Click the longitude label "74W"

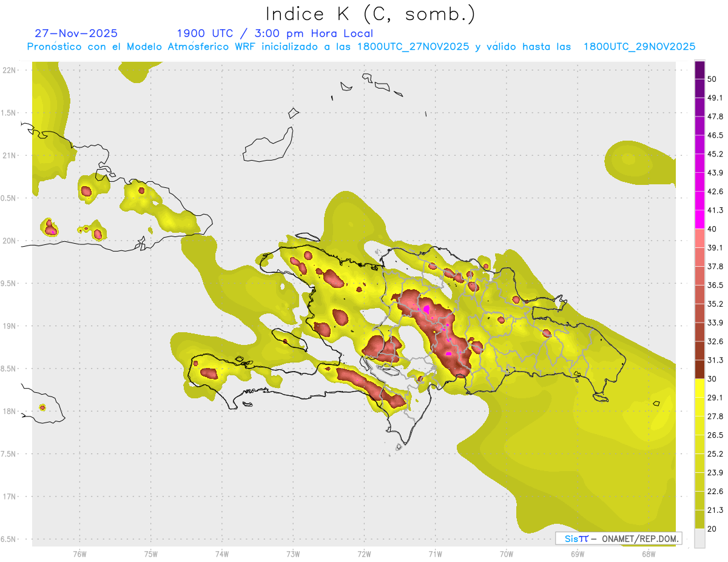click(x=222, y=554)
